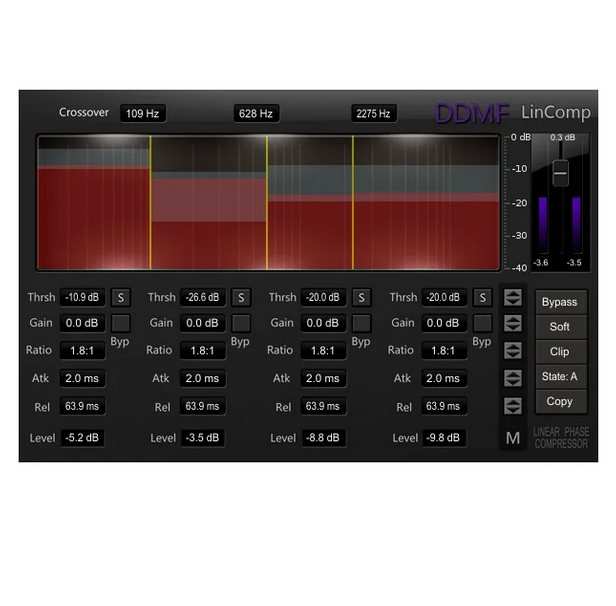Click the third yellow crossover line

[x=353, y=202]
